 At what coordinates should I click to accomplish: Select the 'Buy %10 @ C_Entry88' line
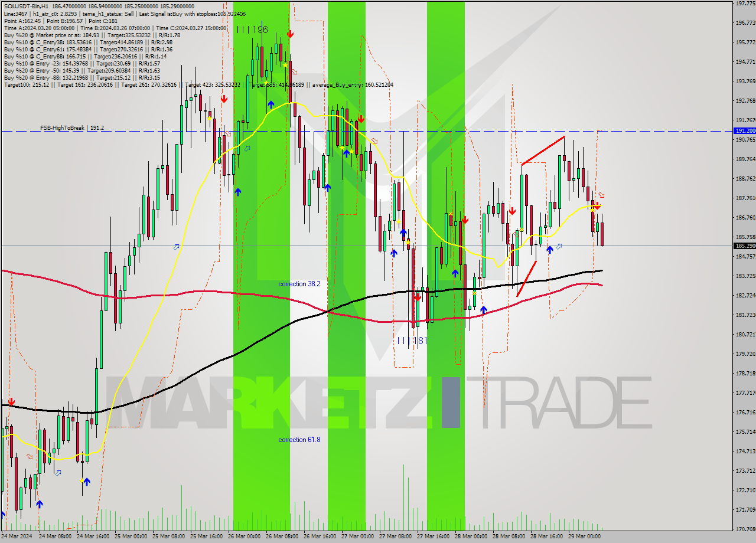coord(86,56)
